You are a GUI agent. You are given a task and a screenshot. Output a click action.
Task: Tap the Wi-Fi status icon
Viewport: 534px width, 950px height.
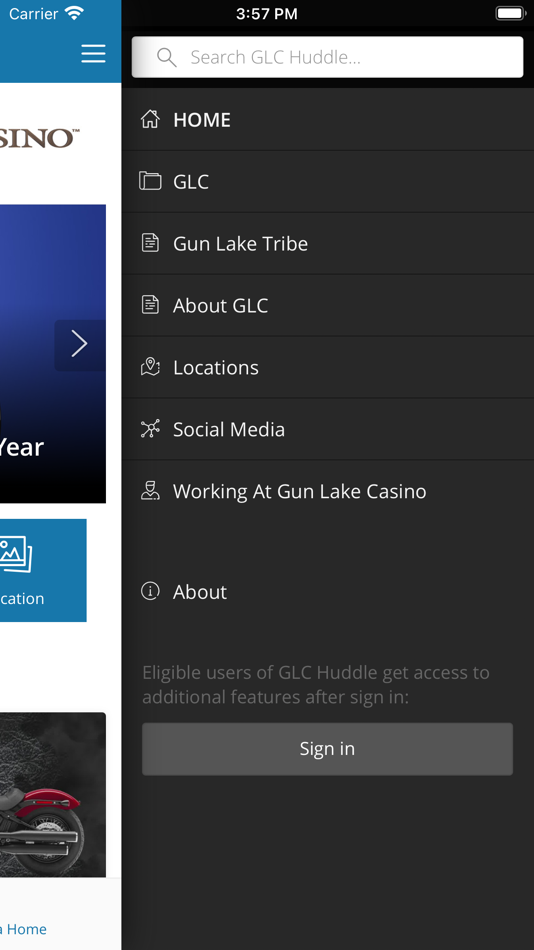click(x=74, y=13)
